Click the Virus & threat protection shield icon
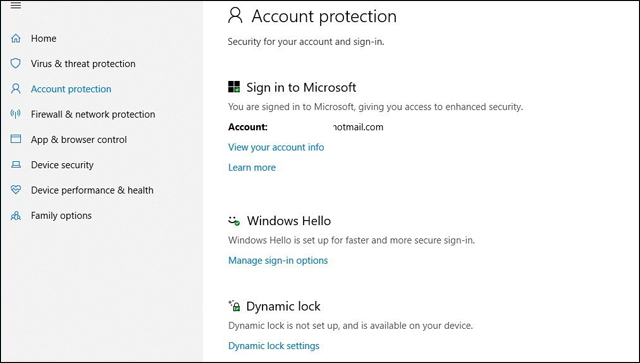Screen dimensions: 640x363 16,63
